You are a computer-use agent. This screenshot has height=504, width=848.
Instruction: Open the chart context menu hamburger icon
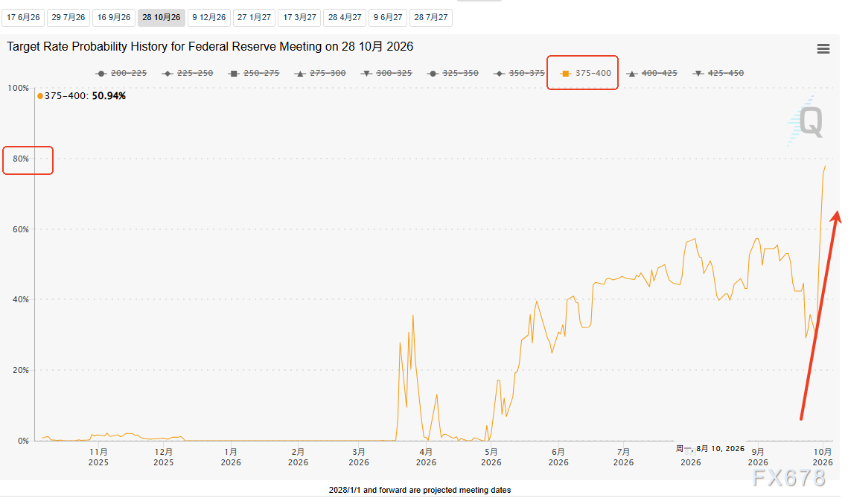(x=823, y=49)
